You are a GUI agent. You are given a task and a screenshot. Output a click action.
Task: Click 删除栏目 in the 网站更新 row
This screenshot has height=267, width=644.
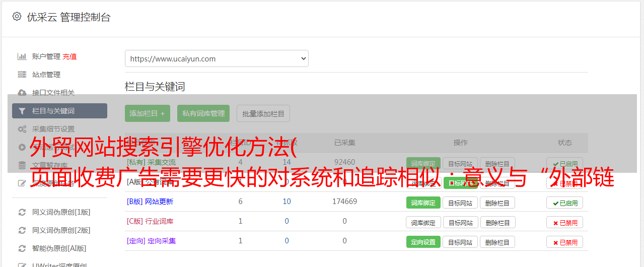click(497, 203)
